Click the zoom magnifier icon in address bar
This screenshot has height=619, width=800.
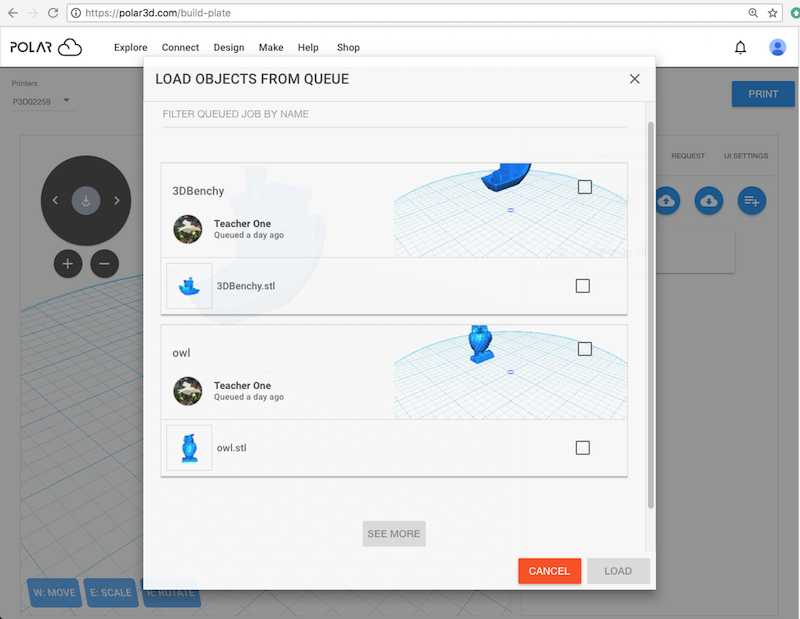coord(753,13)
